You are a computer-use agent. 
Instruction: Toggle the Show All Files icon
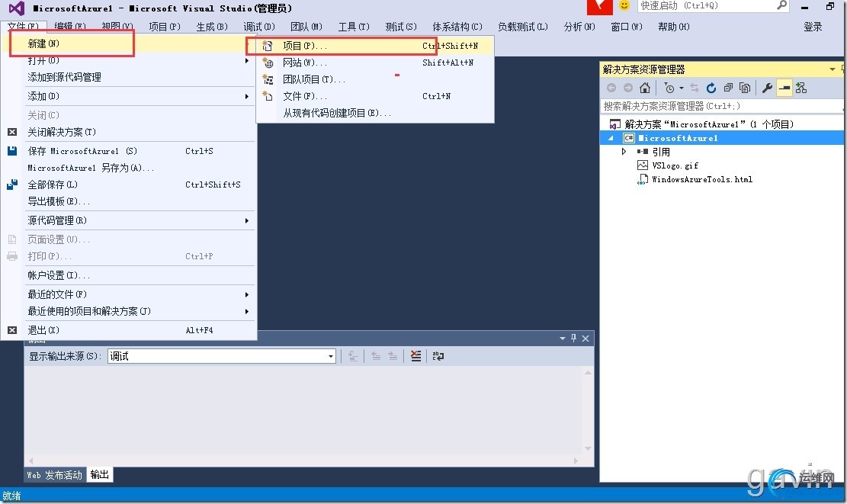(x=745, y=88)
